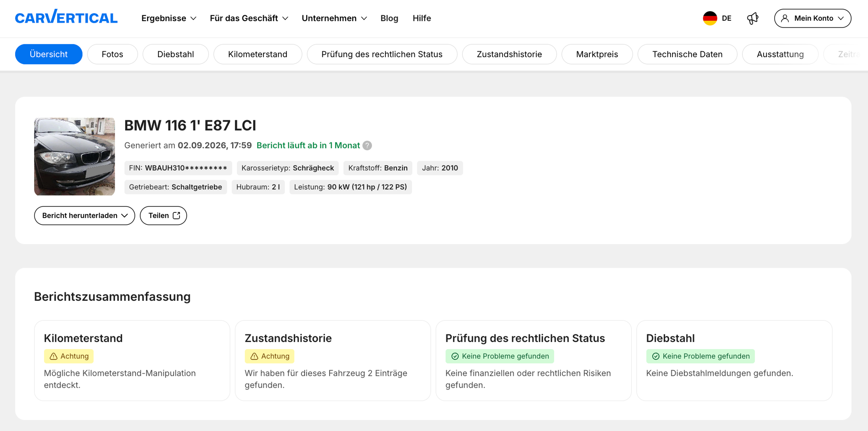Click the green checkmark under Prüfung des rechtlichen Status

[x=455, y=356]
